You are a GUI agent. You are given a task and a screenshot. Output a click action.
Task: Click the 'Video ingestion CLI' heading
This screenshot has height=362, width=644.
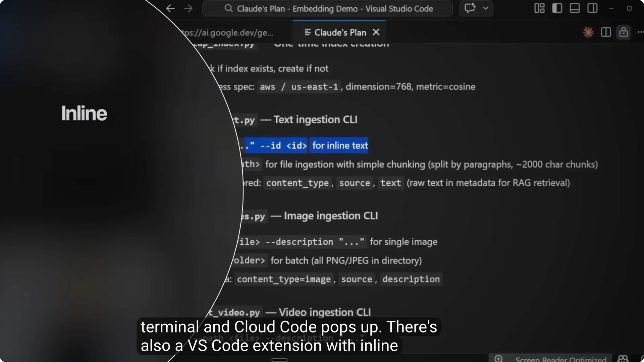[325, 312]
